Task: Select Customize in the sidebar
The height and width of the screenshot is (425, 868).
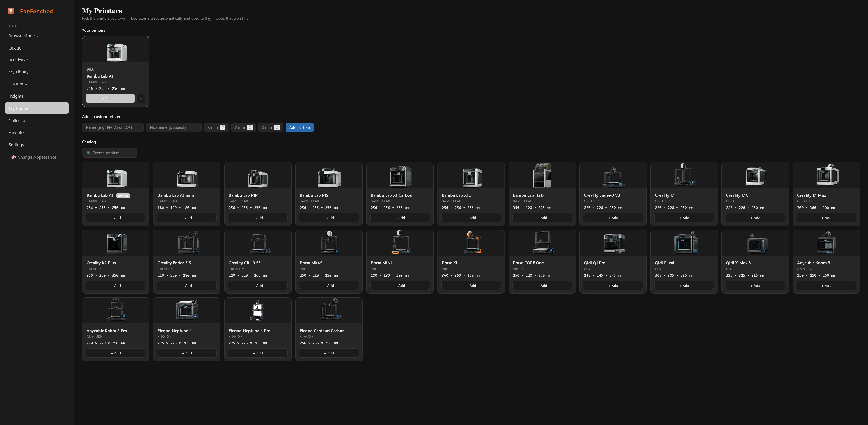Action: click(37, 84)
